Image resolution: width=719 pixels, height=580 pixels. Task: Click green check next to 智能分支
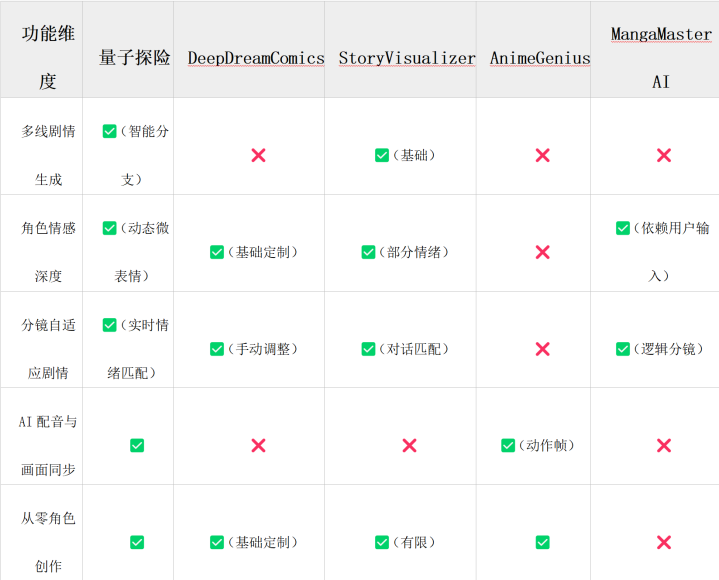[x=110, y=131]
